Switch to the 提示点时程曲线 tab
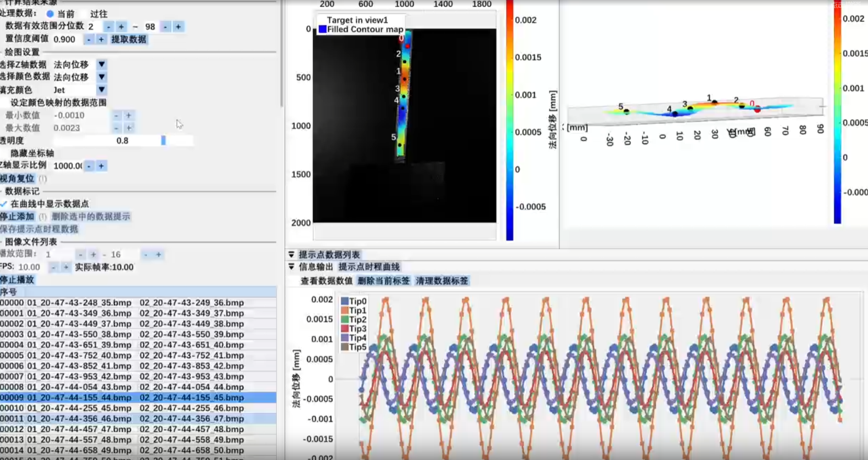 (369, 267)
